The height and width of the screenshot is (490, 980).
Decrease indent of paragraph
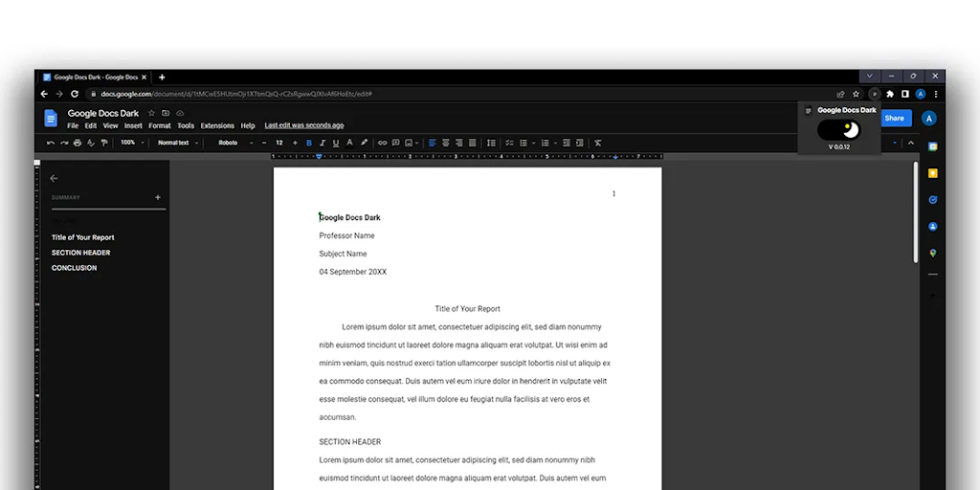point(567,143)
